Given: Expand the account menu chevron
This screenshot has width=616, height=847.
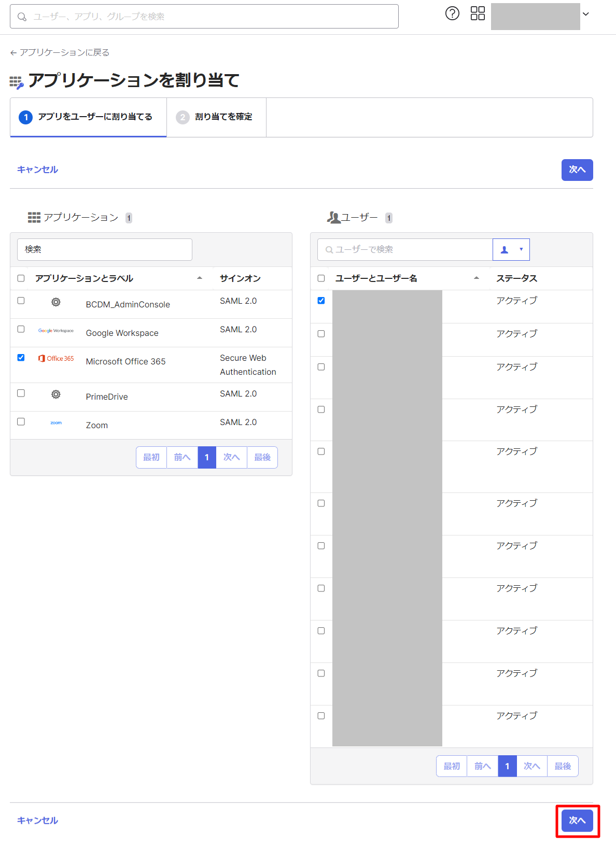Looking at the screenshot, I should click(585, 14).
